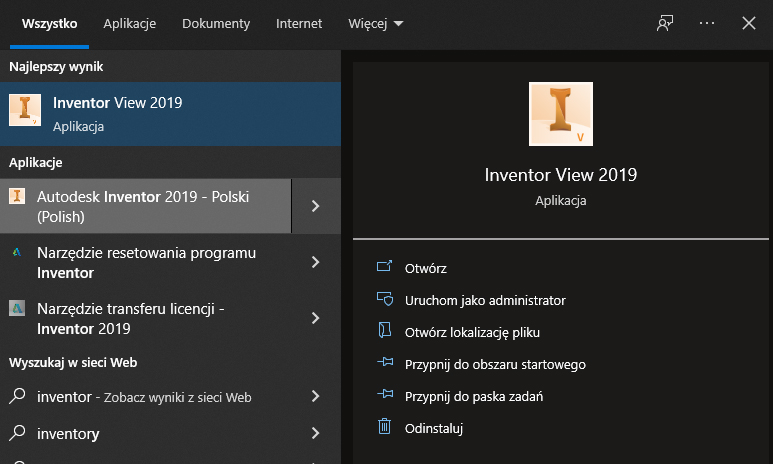Expand options for Narzędzie transferu licencji
This screenshot has width=773, height=464.
316,319
